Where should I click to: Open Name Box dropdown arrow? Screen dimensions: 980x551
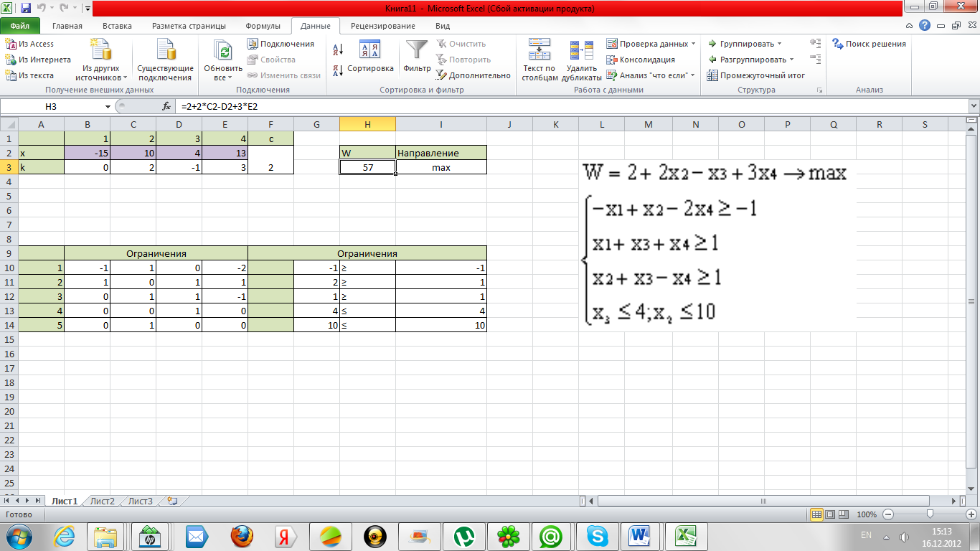(108, 106)
